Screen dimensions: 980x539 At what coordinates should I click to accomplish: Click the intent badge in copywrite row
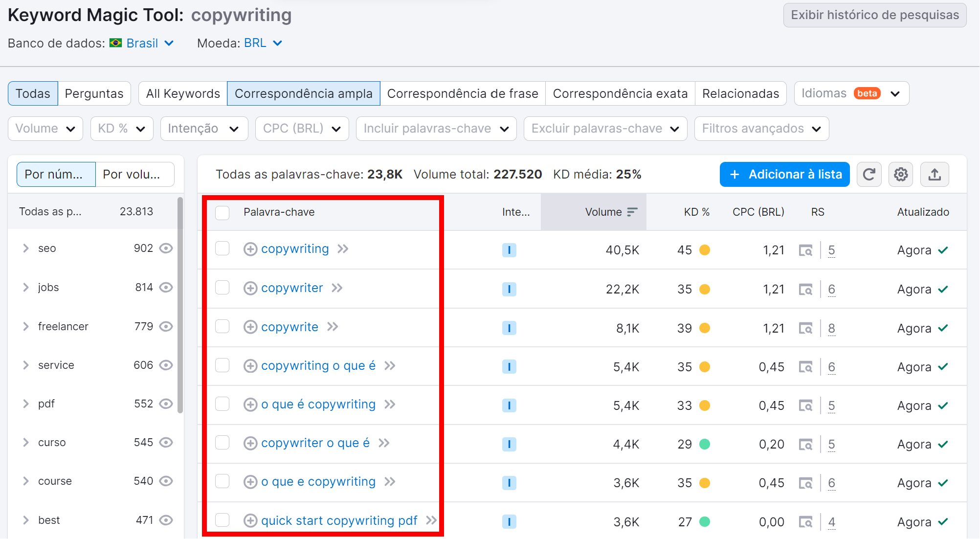coord(509,328)
